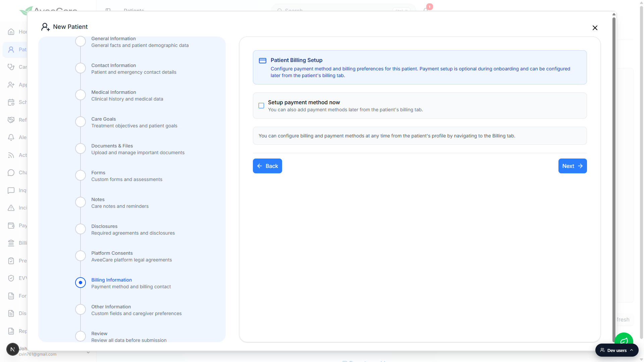The width and height of the screenshot is (644, 362).
Task: Open the EVV shield sidebar icon
Action: pos(11,278)
